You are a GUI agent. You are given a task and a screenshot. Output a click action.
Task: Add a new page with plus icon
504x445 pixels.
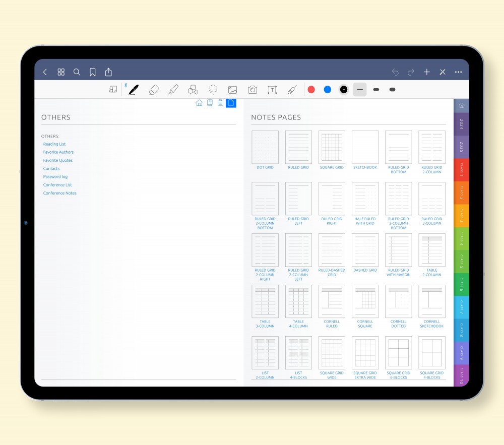click(x=426, y=72)
